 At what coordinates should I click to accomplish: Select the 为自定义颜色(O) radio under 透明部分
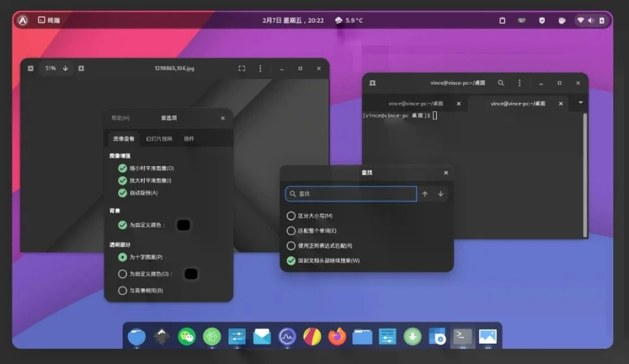coord(122,274)
